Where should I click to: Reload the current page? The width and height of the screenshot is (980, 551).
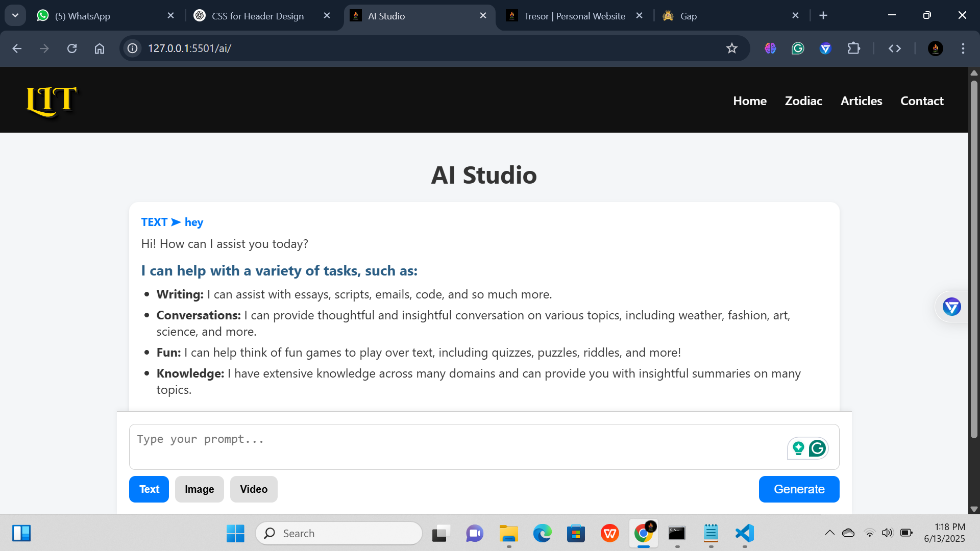click(72, 48)
